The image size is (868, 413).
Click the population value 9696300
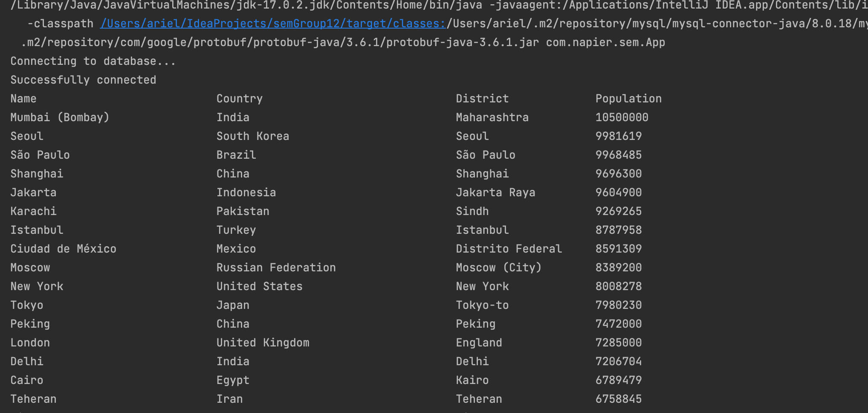[x=618, y=174]
